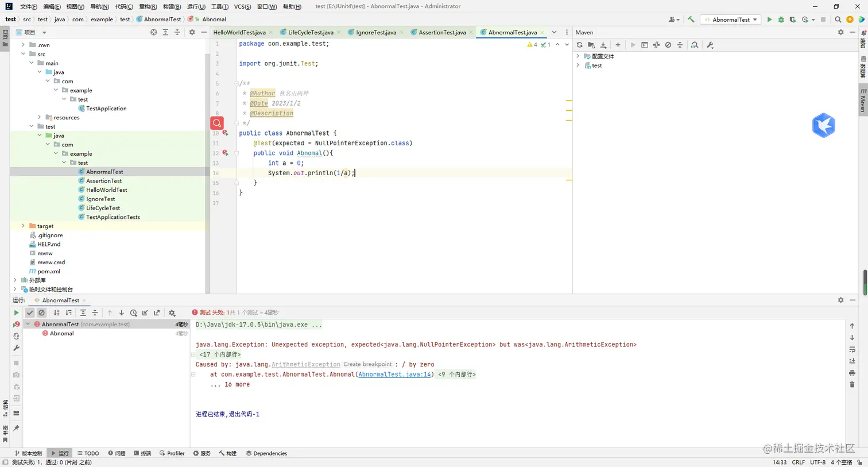Toggle show ignored tests

click(41, 313)
